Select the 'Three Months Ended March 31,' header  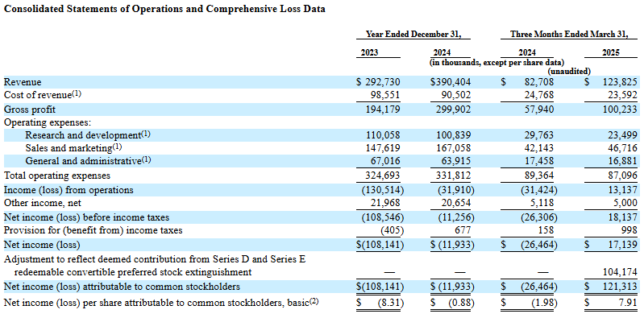(x=569, y=35)
